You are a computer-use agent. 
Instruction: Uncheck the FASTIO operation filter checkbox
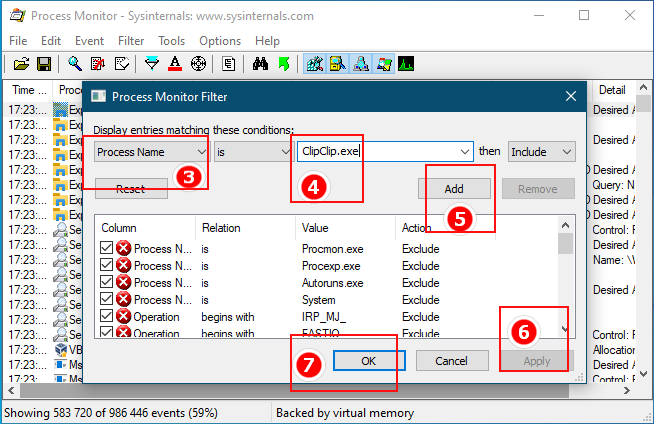(x=106, y=332)
